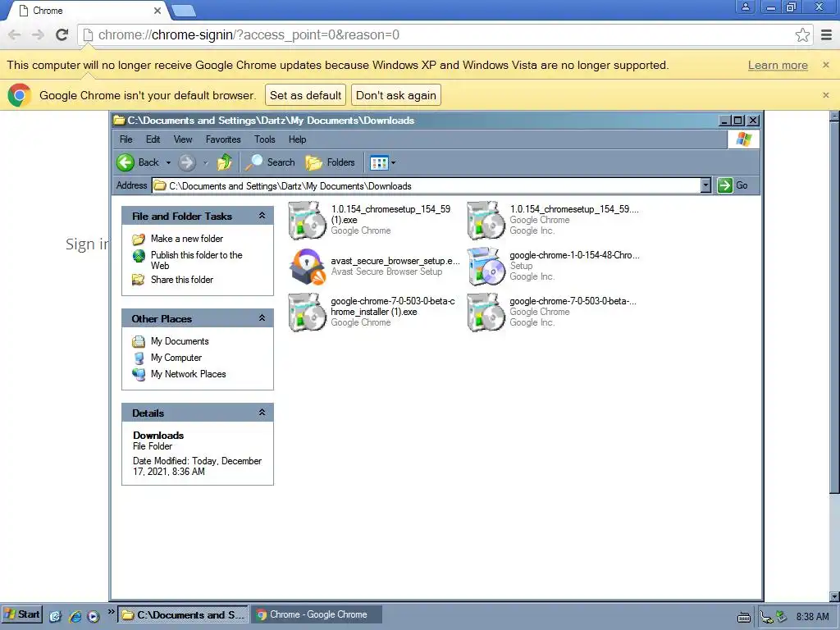Screen dimensions: 840x630
Task: Open the Favorites menu
Action: click(223, 139)
